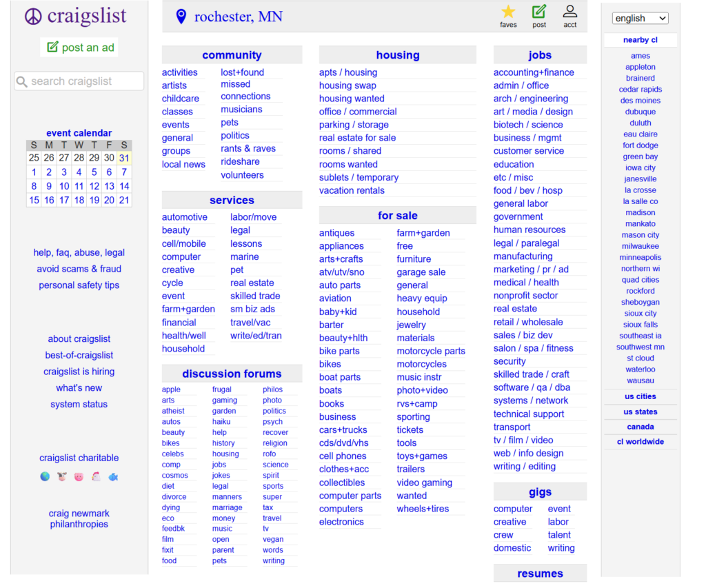Click the globe emoji under craigslist charitable
706x588 pixels.
click(x=45, y=476)
